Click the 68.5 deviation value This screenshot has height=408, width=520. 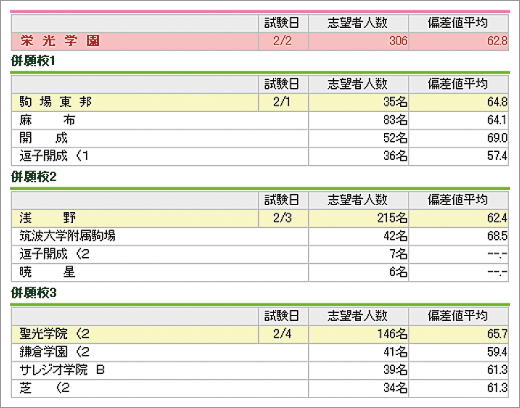(x=497, y=236)
